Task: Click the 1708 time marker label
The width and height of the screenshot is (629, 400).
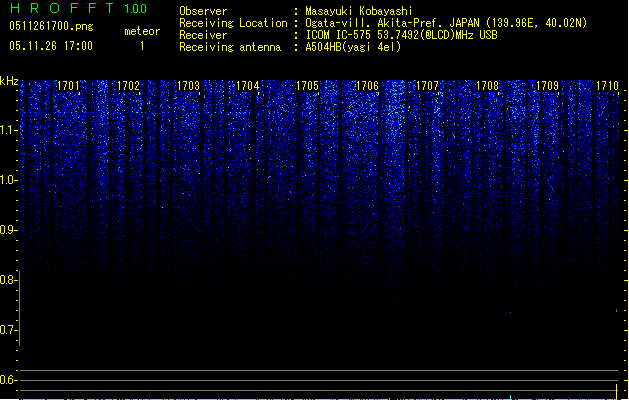Action: pos(487,86)
